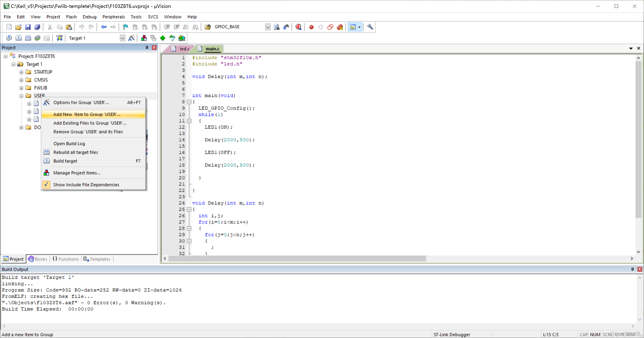This screenshot has height=338, width=644.
Task: Click Remove Group USER and its Files
Action: [88, 131]
